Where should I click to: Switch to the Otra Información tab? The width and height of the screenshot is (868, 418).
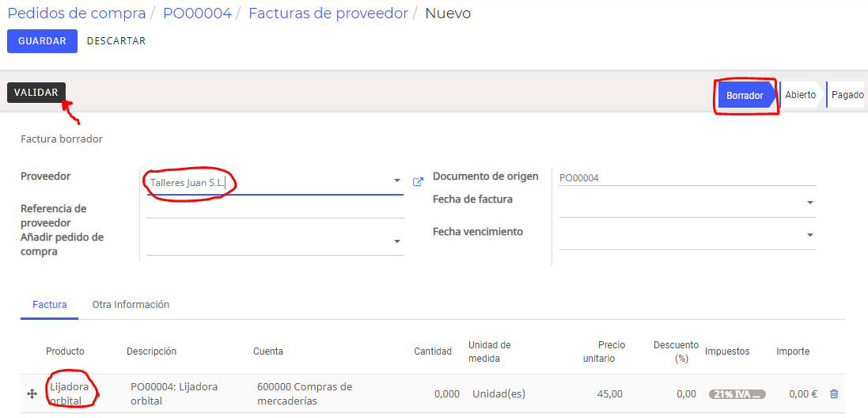pyautogui.click(x=131, y=305)
